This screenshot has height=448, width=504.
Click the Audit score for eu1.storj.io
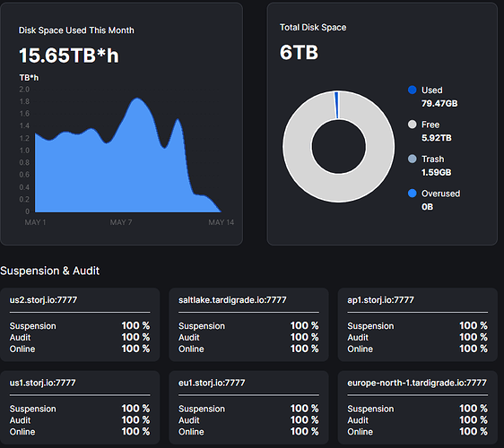coord(304,420)
